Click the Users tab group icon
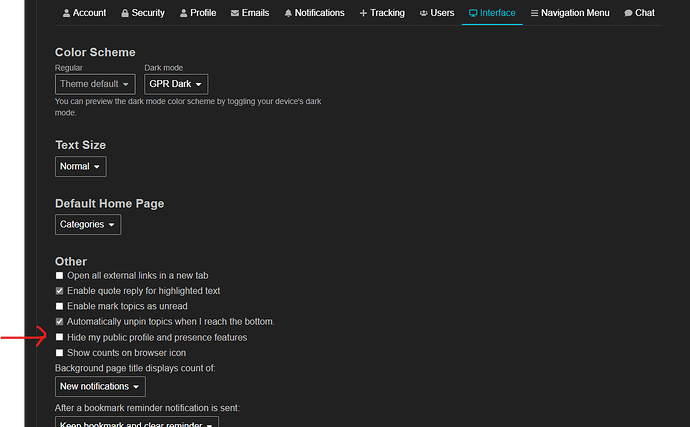The image size is (690, 427). click(423, 13)
